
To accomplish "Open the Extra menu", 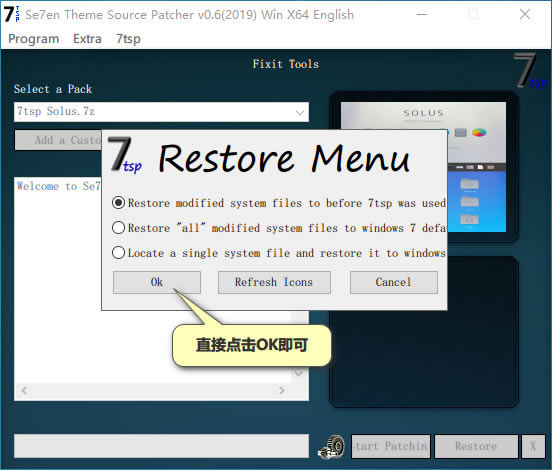I will tap(87, 39).
